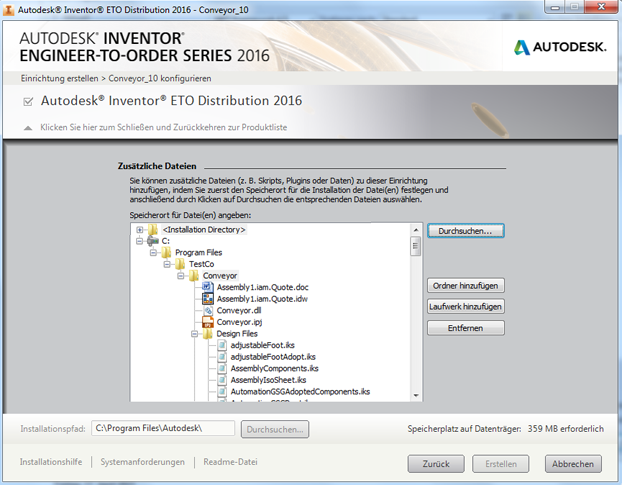622x485 pixels.
Task: Select <Installation Directory> in the tree
Action: pyautogui.click(x=204, y=230)
